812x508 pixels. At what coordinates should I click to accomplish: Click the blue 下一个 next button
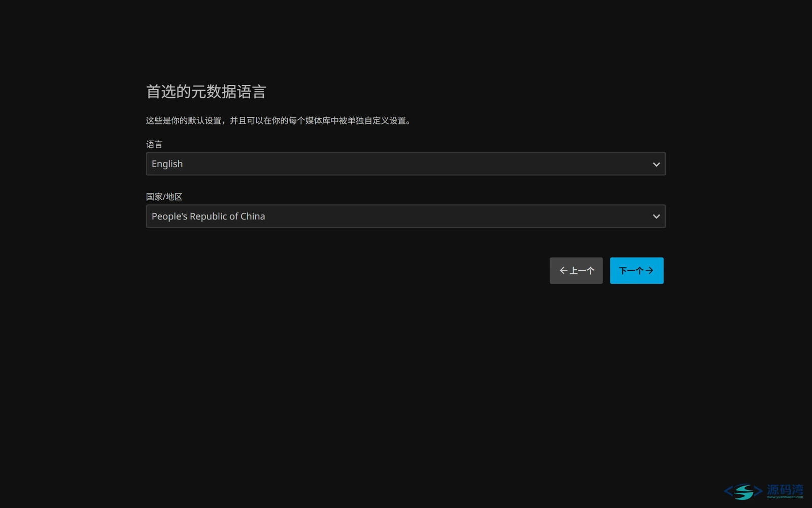(636, 270)
